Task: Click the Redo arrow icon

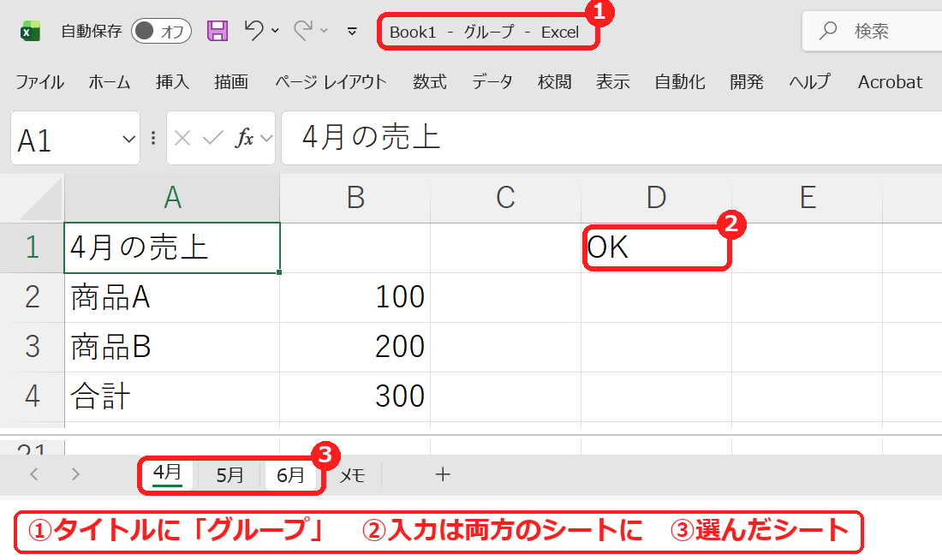Action: click(x=303, y=30)
